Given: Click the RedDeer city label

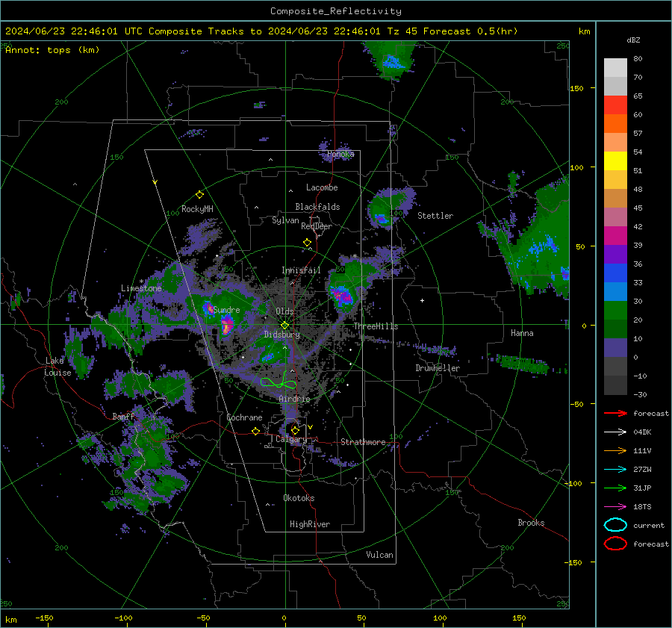Looking at the screenshot, I should (x=317, y=226).
